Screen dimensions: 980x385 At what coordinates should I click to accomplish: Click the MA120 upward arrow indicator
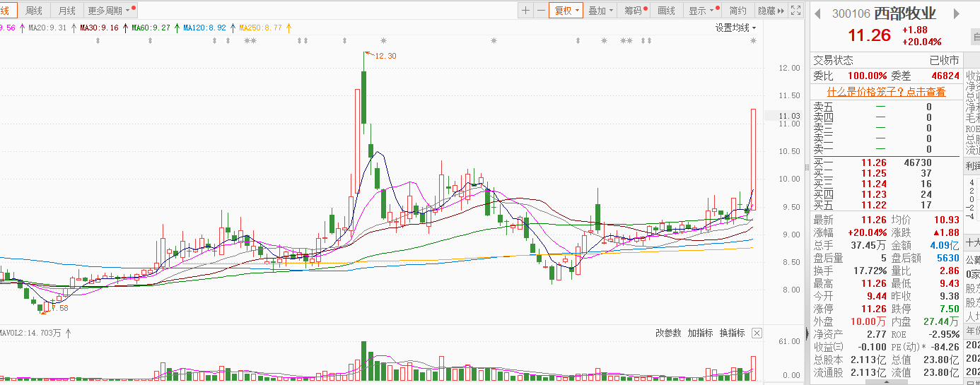pos(233,28)
